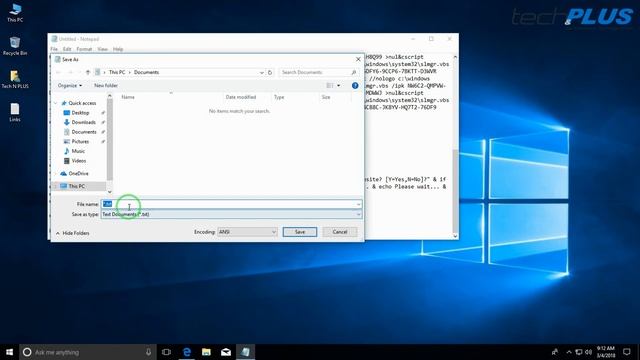Image resolution: width=640 pixels, height=360 pixels.
Task: Click the Notepad scrollbar up arrow
Action: click(x=455, y=57)
